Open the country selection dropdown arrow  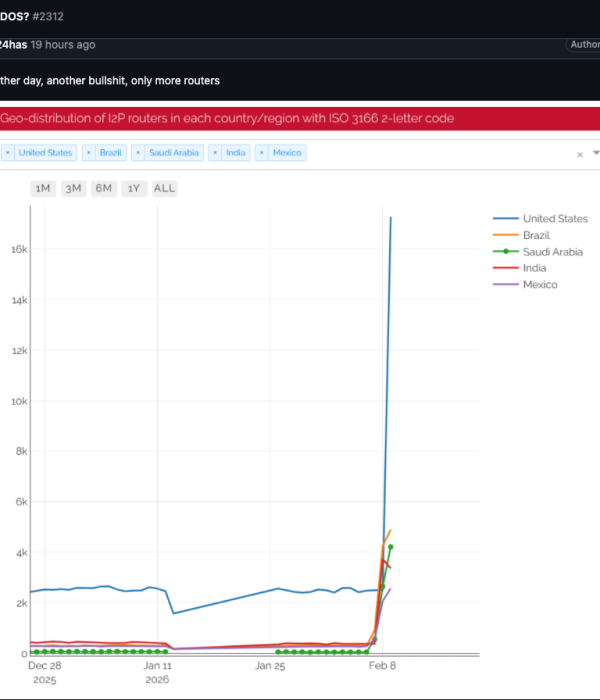(x=596, y=153)
